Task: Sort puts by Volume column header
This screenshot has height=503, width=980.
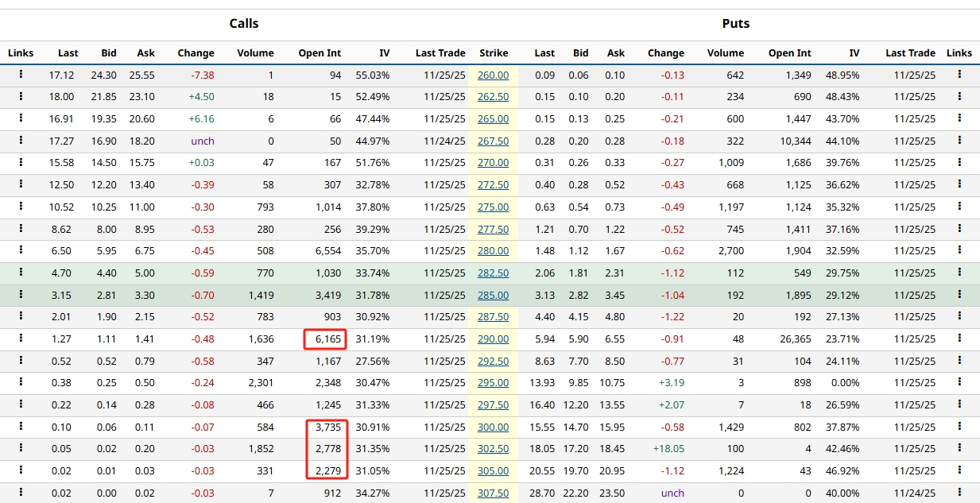Action: click(x=725, y=53)
